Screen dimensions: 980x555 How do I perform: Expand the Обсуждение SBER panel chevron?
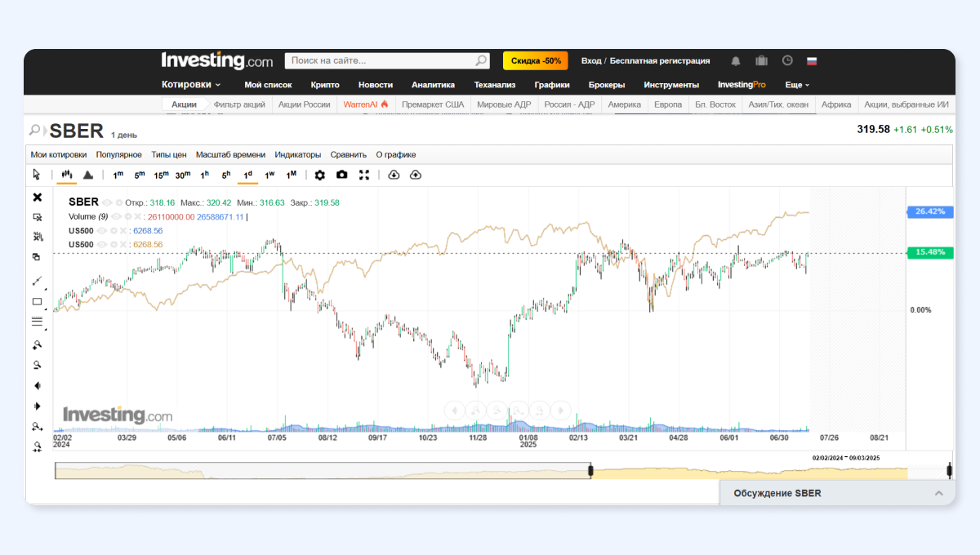939,493
